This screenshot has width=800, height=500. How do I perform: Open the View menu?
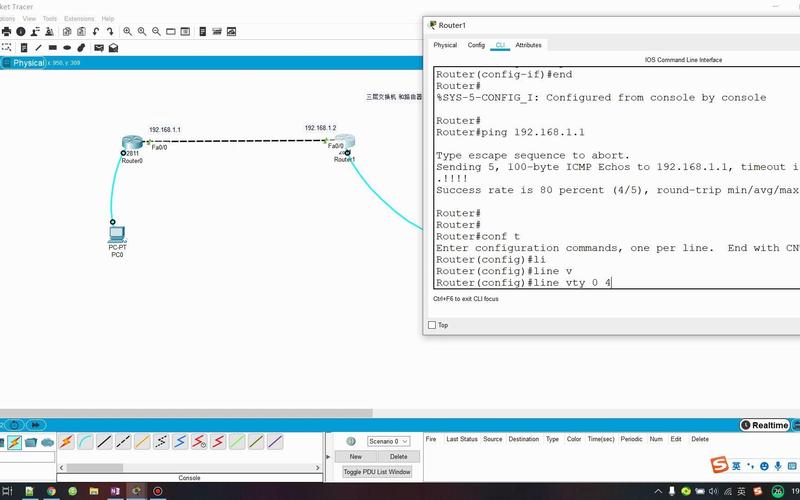(29, 18)
